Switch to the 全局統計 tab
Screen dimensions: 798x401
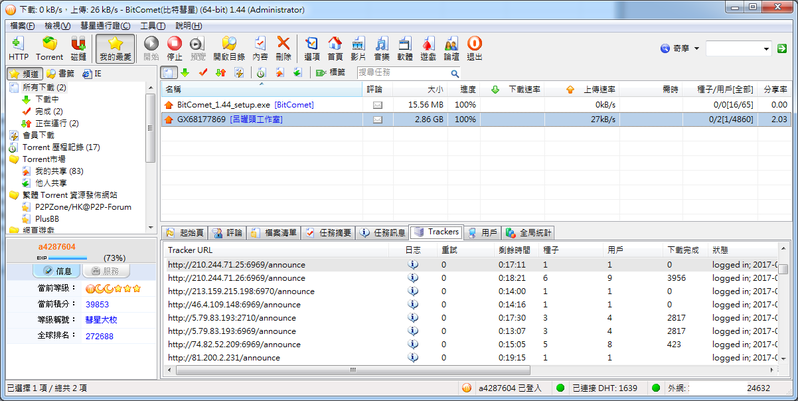tap(529, 233)
